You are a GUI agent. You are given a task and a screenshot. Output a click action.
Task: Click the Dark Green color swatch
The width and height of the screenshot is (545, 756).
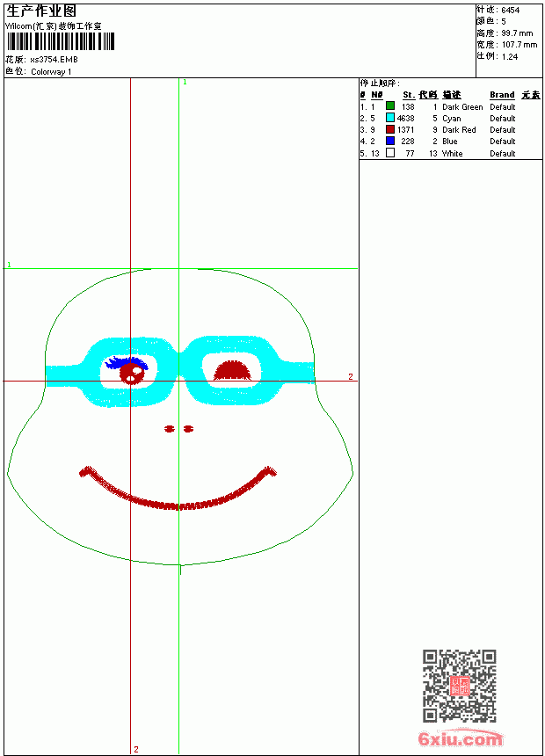[390, 106]
